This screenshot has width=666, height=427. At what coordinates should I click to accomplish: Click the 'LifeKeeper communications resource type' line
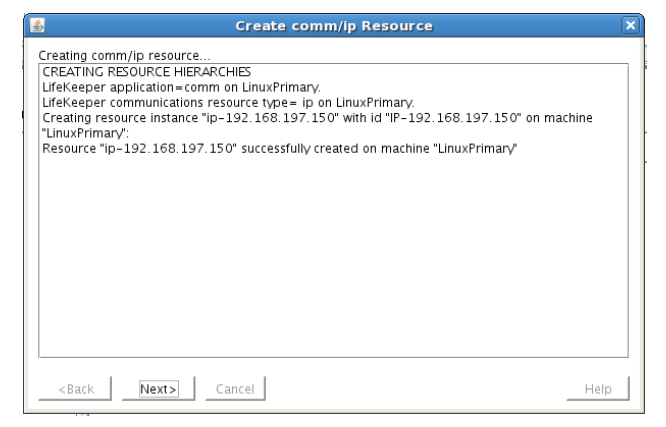(x=228, y=102)
